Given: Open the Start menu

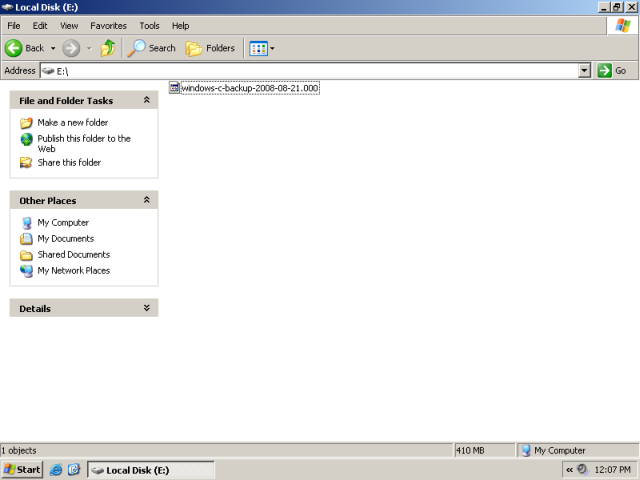Looking at the screenshot, I should coord(22,470).
